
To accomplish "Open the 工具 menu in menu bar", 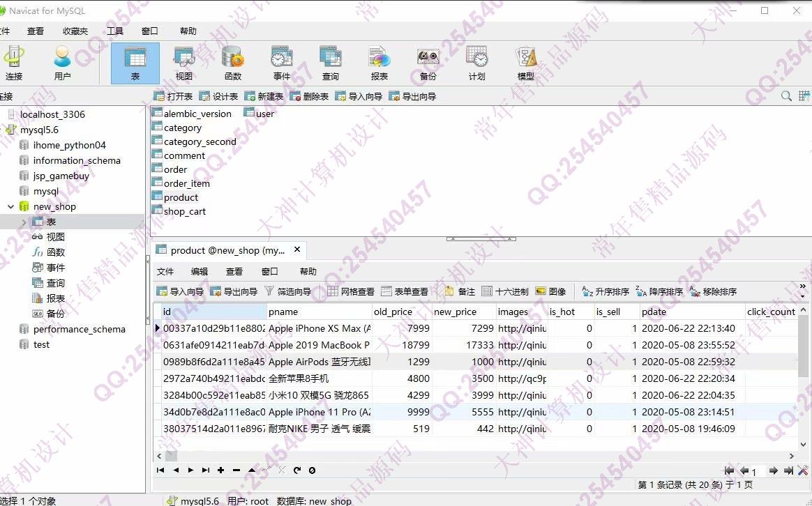I will click(115, 31).
